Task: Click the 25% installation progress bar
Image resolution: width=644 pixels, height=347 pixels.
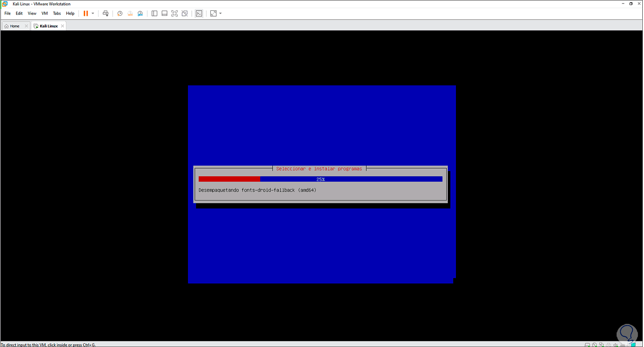Action: tap(320, 179)
